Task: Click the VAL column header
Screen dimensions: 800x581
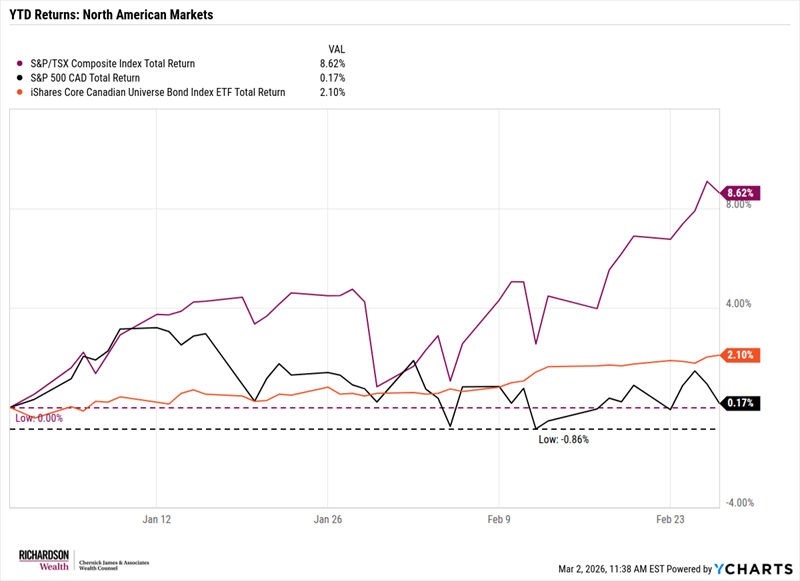Action: pyautogui.click(x=337, y=48)
